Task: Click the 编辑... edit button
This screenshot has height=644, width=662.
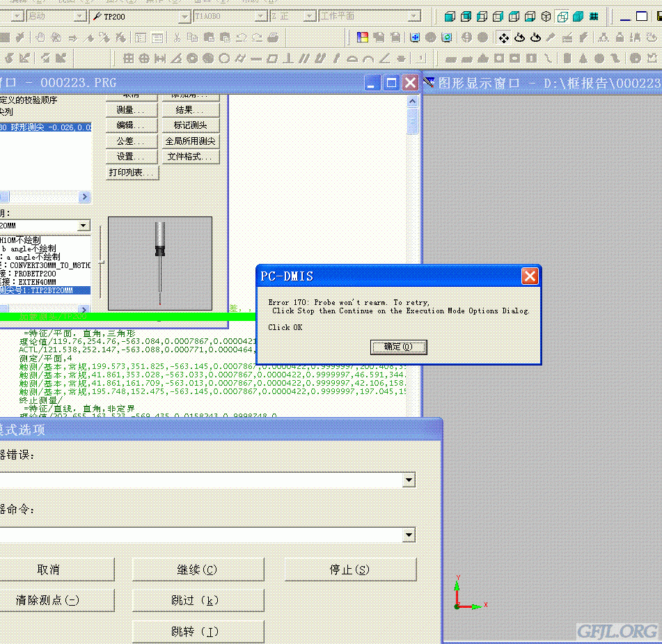Action: pos(132,125)
